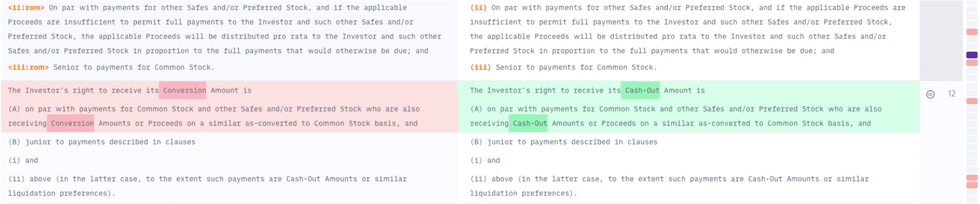Click the bottommost pink minimap marker
The image size is (980, 204).
point(972,185)
